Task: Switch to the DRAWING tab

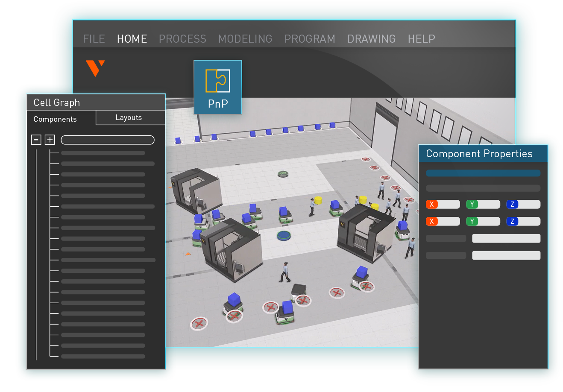Action: tap(371, 39)
